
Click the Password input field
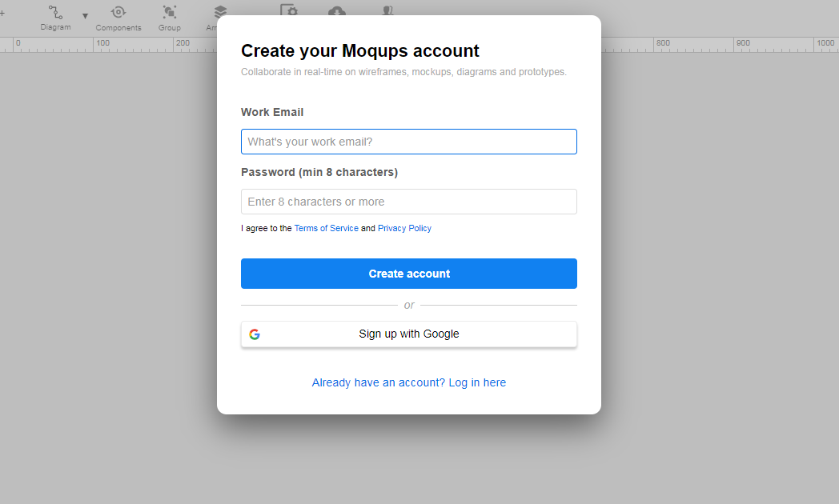coord(408,202)
